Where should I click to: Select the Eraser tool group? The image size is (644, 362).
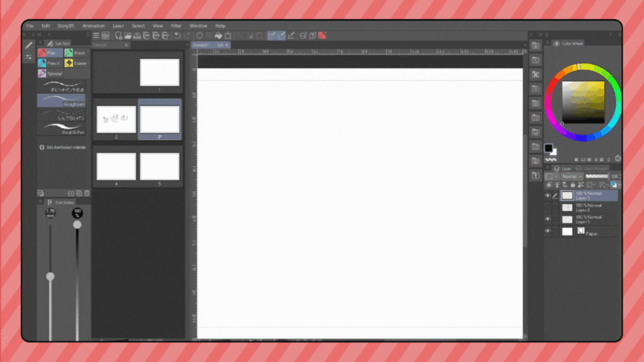click(x=76, y=63)
